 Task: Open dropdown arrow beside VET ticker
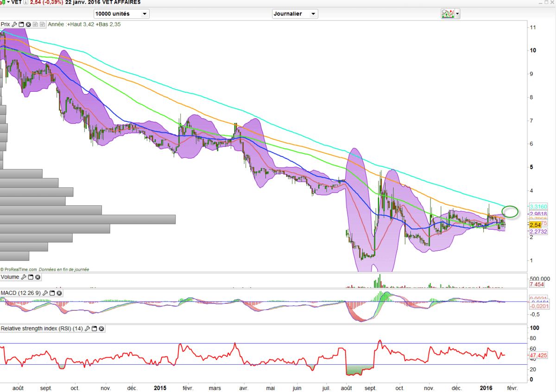8,2
